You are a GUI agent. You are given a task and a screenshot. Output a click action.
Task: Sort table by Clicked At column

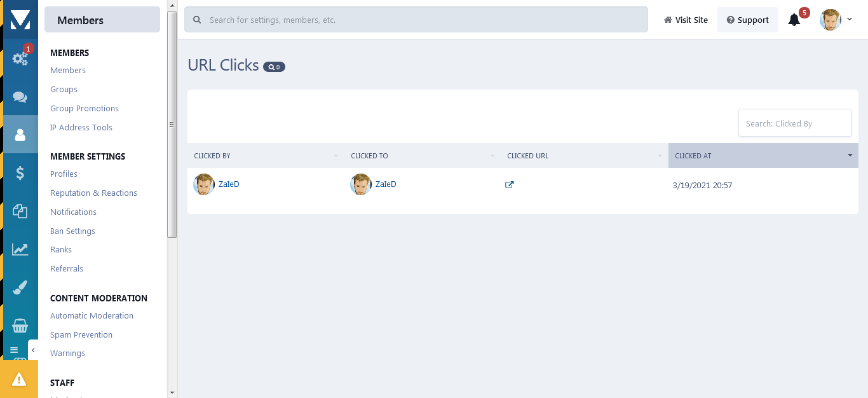[x=763, y=156]
